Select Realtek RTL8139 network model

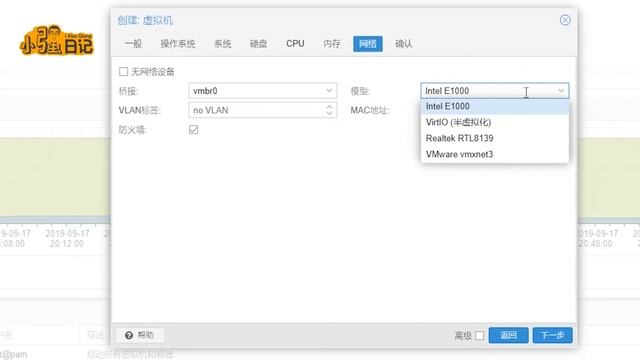[x=495, y=138]
